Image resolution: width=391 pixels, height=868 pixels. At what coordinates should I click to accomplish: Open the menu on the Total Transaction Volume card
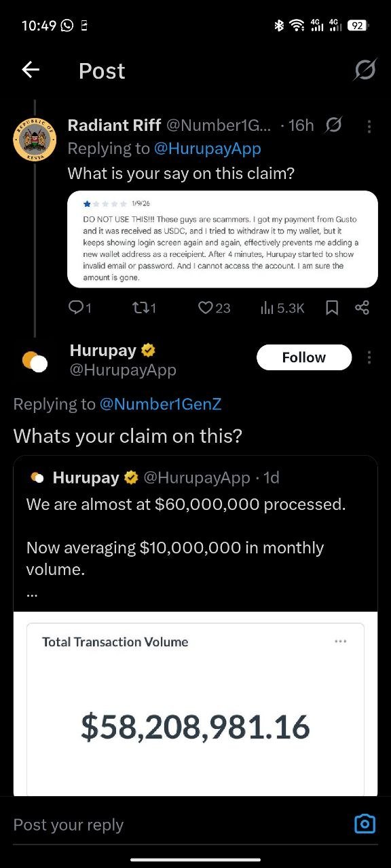point(341,641)
